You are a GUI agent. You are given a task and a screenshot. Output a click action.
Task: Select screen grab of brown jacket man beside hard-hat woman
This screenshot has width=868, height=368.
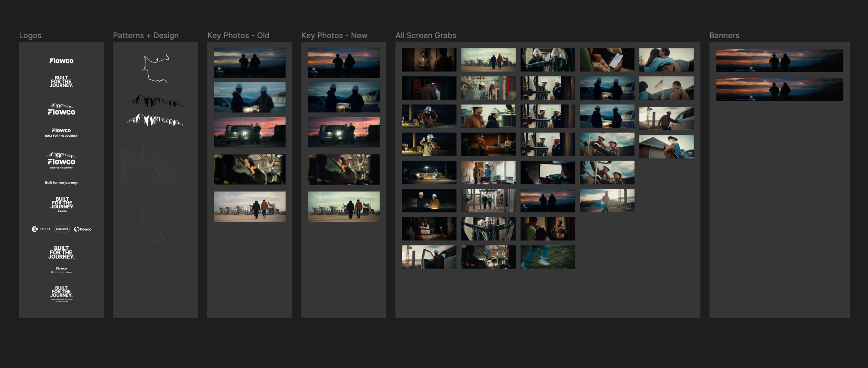(x=488, y=116)
